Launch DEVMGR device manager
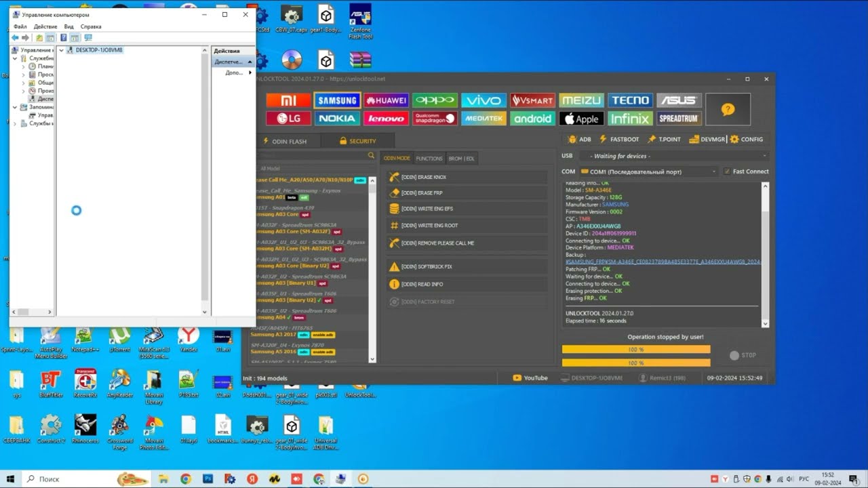 (x=707, y=139)
